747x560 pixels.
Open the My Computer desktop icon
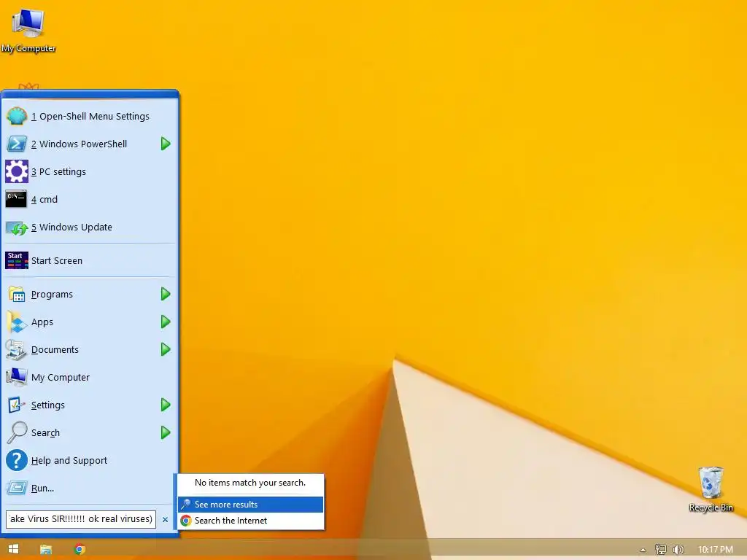pyautogui.click(x=28, y=30)
